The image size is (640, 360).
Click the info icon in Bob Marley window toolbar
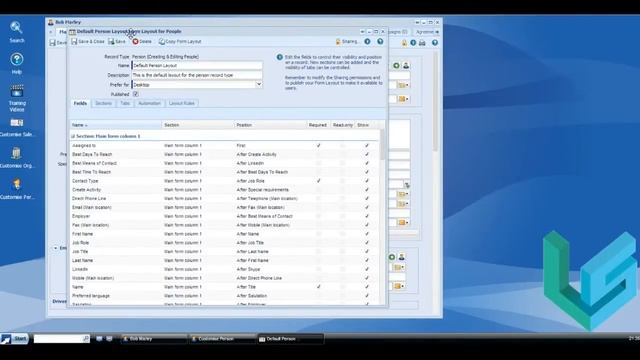(x=413, y=43)
